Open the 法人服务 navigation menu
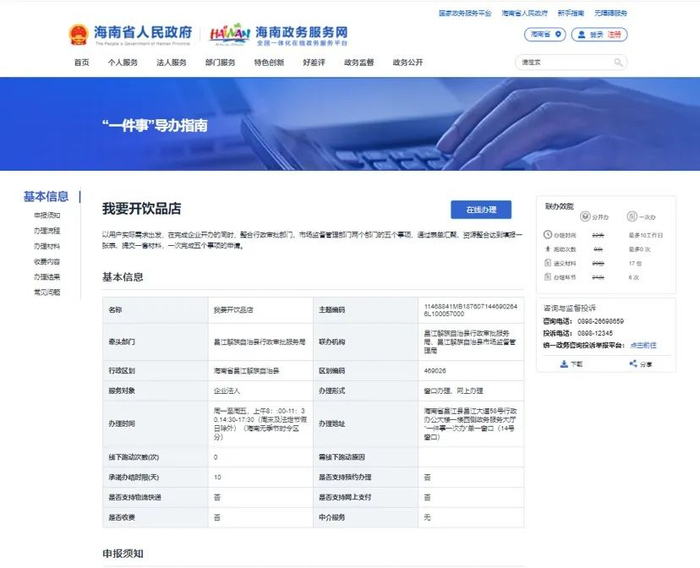 [x=171, y=63]
